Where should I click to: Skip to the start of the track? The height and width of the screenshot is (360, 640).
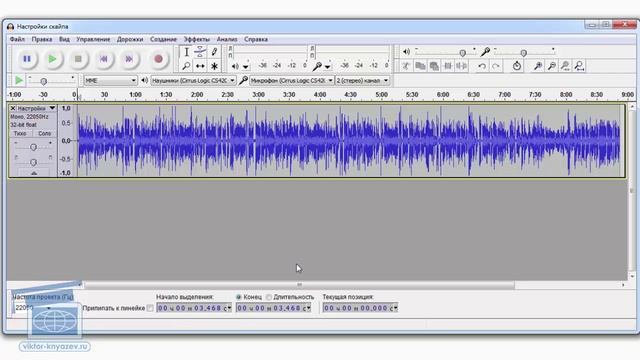point(104,59)
